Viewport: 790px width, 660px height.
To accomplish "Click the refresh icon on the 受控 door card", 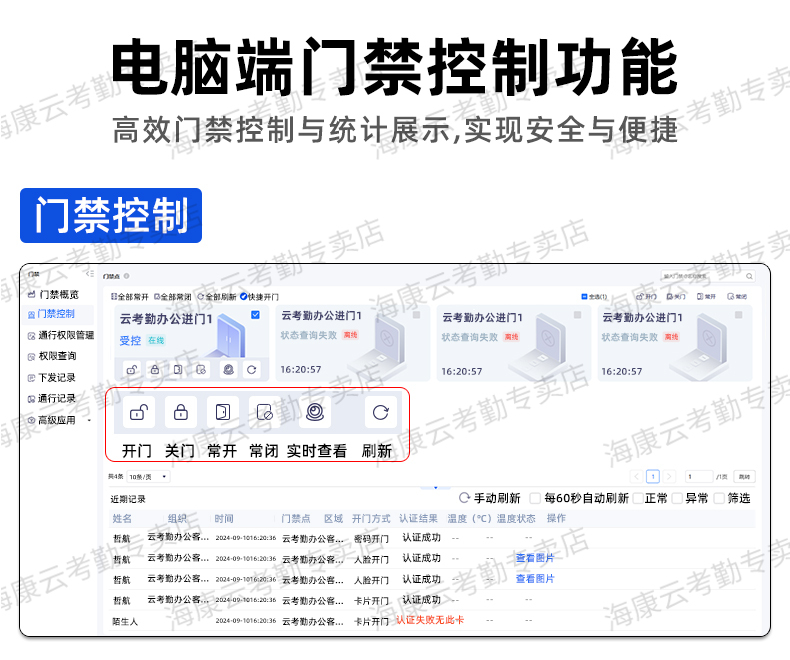I will coord(251,370).
